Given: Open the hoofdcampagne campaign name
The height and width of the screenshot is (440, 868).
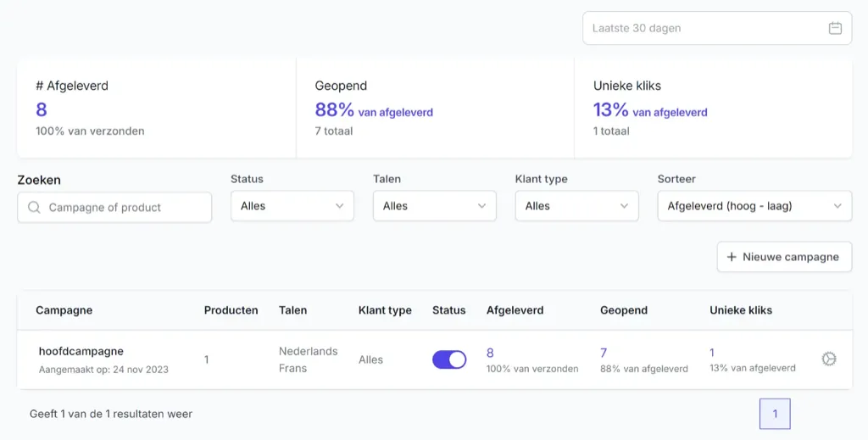Looking at the screenshot, I should 81,351.
